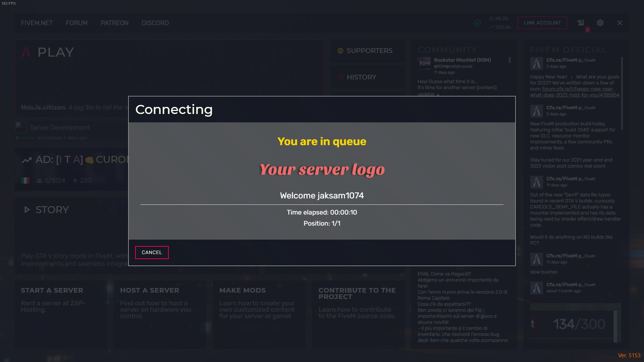This screenshot has height=362, width=644.
Task: Click the promoted server trending arrow icon
Action: 27,160
